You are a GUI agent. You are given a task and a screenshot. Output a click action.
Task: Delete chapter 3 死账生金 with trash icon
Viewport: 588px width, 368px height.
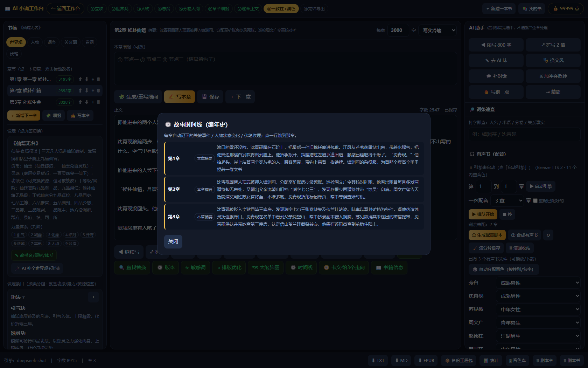pos(98,102)
